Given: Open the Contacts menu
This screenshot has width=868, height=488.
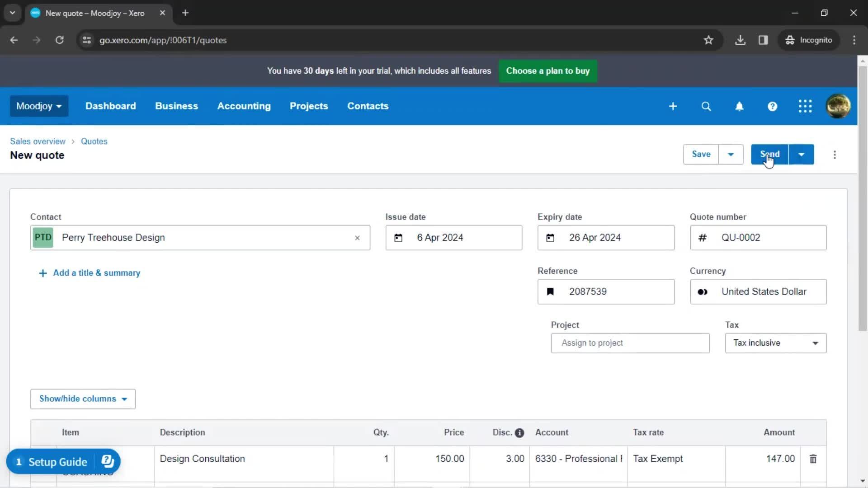Looking at the screenshot, I should [368, 106].
